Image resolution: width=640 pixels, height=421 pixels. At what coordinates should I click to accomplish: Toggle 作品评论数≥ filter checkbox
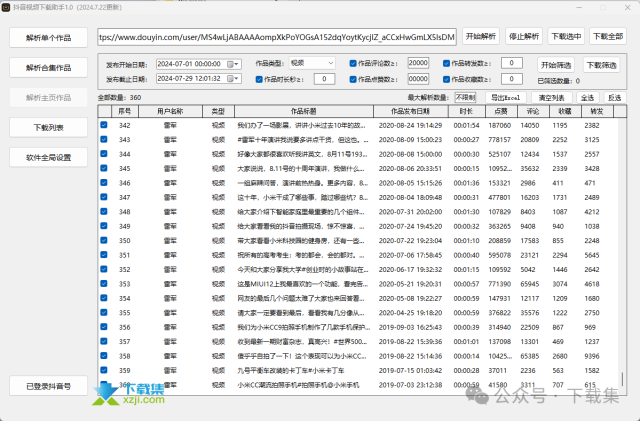coord(353,63)
